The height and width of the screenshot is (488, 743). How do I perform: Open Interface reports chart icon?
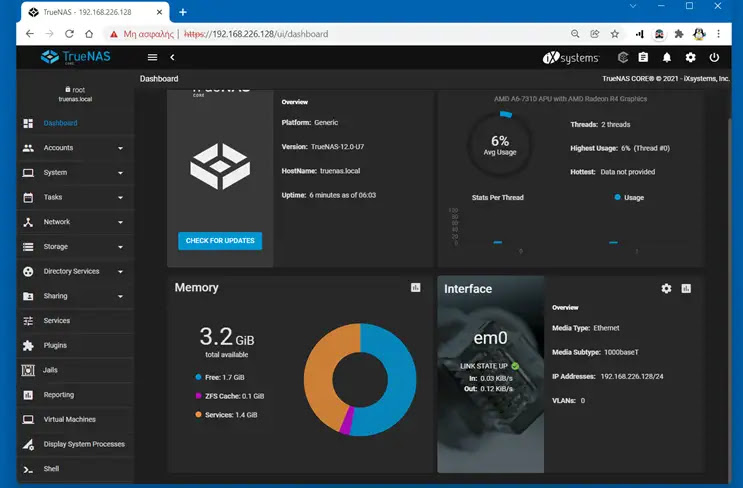pyautogui.click(x=686, y=289)
